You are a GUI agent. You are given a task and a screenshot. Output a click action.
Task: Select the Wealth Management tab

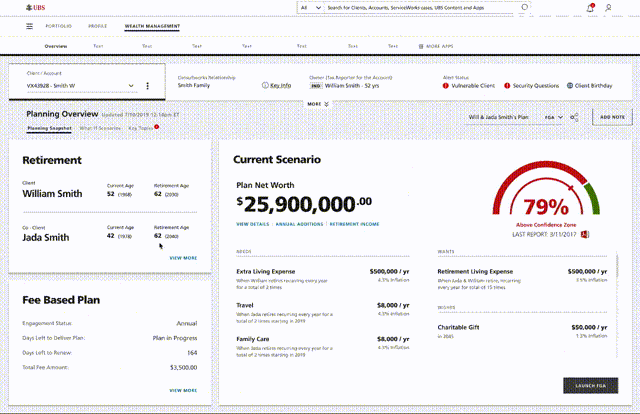click(x=152, y=26)
